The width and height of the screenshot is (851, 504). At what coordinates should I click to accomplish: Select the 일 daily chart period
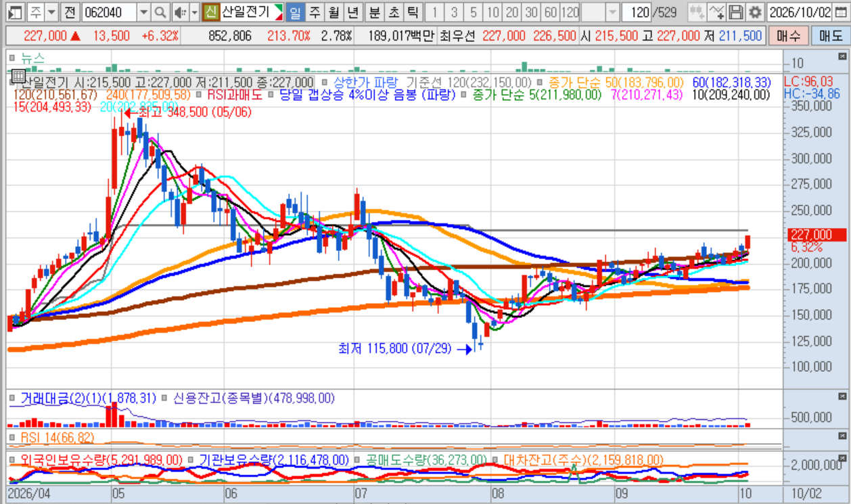[x=295, y=12]
